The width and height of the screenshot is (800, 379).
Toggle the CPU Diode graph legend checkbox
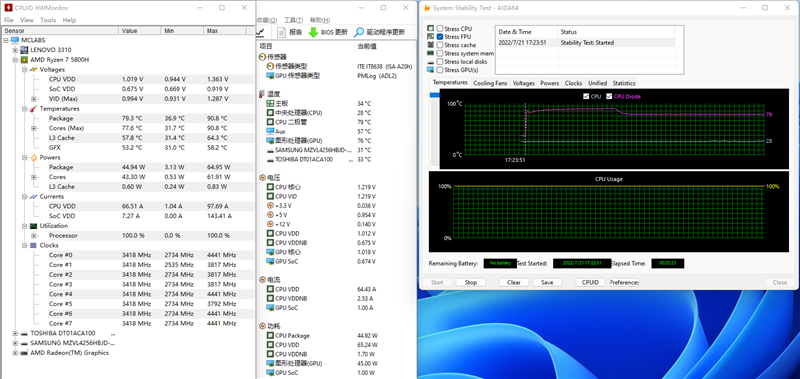[x=609, y=96]
